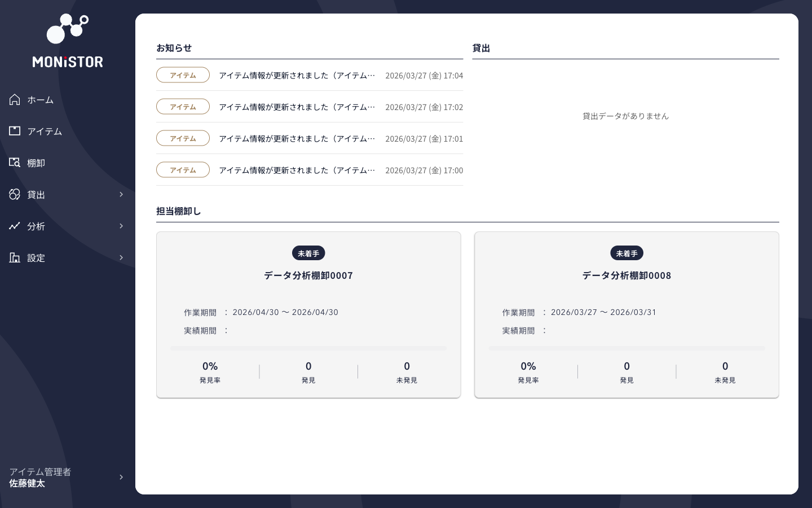Click the 棚卸 search icon in sidebar

click(15, 163)
